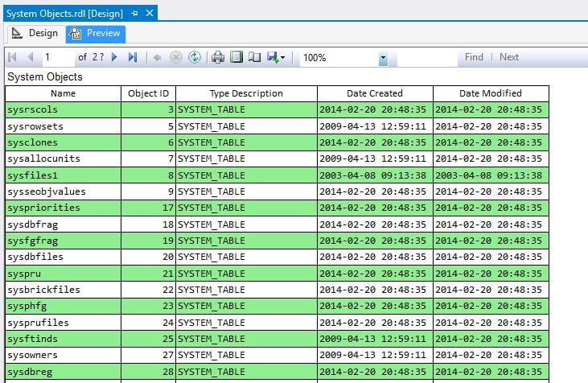The image size is (588, 383).
Task: Select the sysbrickfiles name cell
Action: click(63, 290)
